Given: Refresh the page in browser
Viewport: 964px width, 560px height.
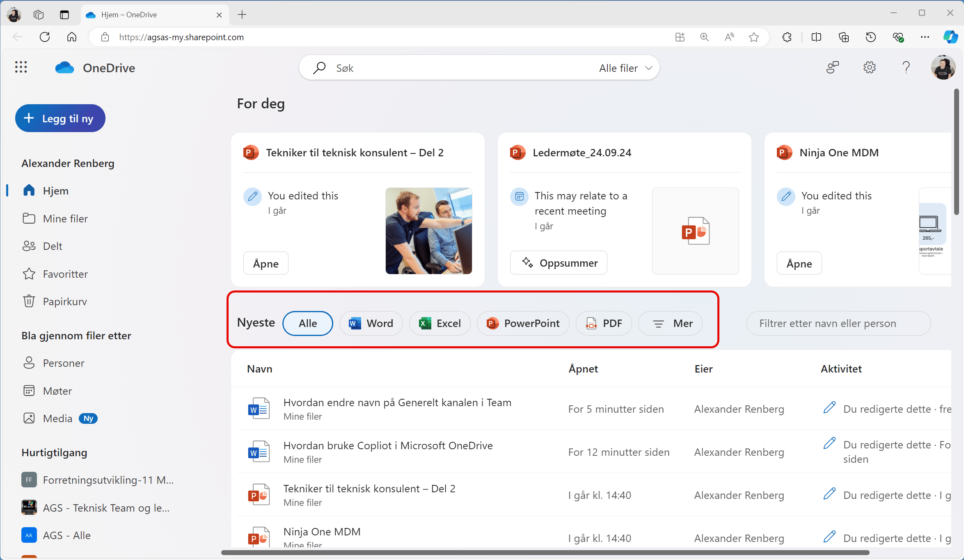Looking at the screenshot, I should pyautogui.click(x=45, y=37).
